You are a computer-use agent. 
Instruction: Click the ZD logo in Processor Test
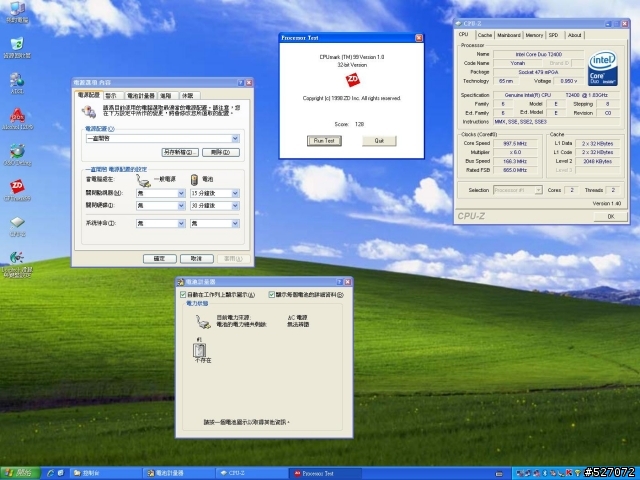pos(353,80)
